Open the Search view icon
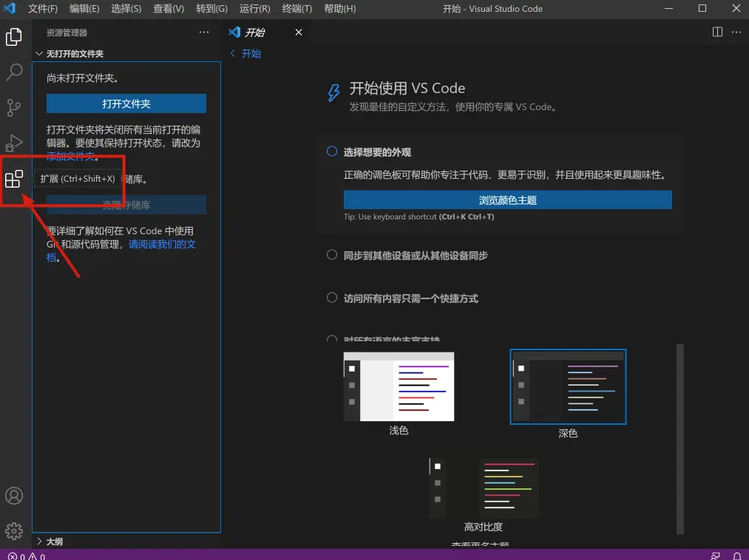The height and width of the screenshot is (560, 749). (14, 72)
